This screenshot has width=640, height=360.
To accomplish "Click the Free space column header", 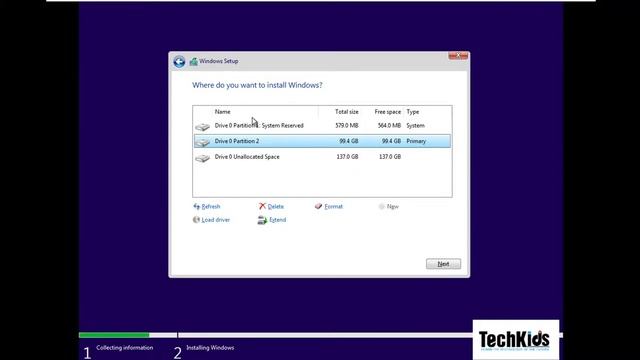I will [387, 111].
